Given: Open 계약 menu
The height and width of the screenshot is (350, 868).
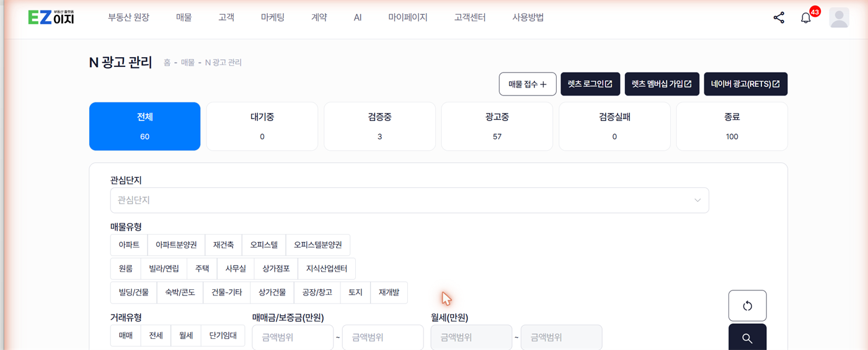Looking at the screenshot, I should pyautogui.click(x=319, y=18).
